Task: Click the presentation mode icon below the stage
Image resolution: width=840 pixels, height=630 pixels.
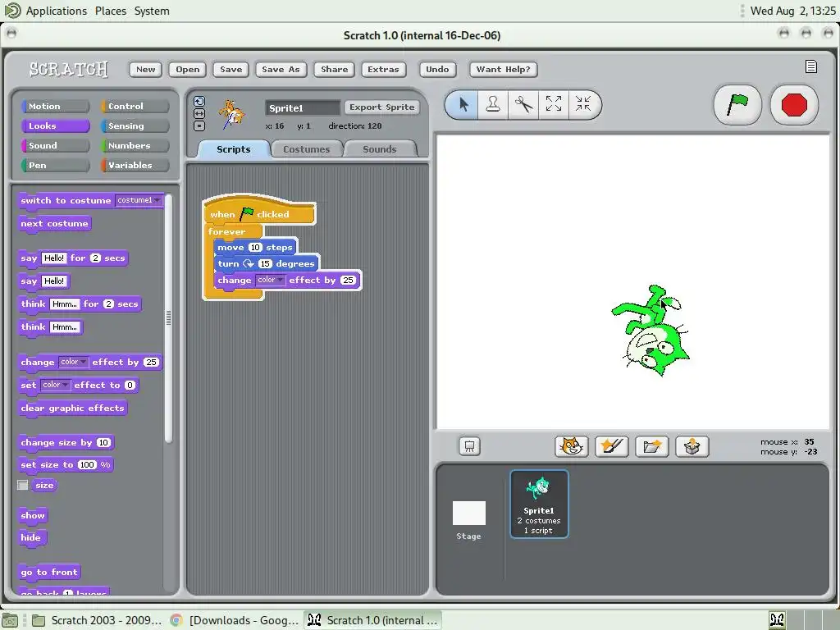Action: coord(469,446)
